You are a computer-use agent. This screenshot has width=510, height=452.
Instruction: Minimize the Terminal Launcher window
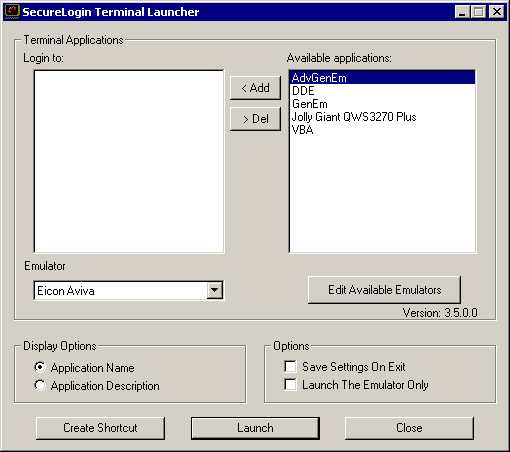[462, 12]
